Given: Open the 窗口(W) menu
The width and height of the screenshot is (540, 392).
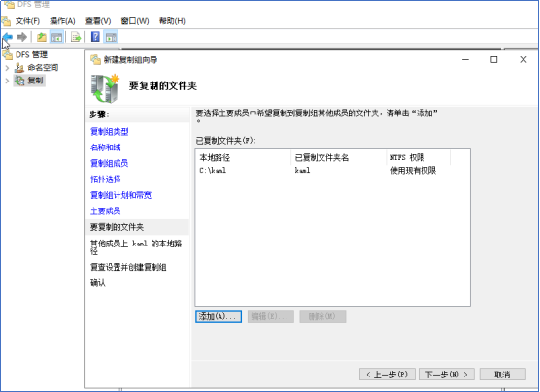Looking at the screenshot, I should 135,21.
